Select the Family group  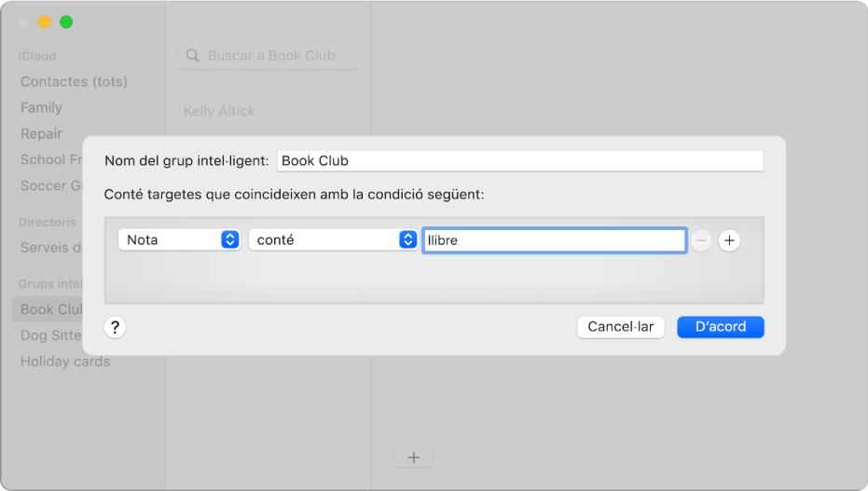click(42, 108)
